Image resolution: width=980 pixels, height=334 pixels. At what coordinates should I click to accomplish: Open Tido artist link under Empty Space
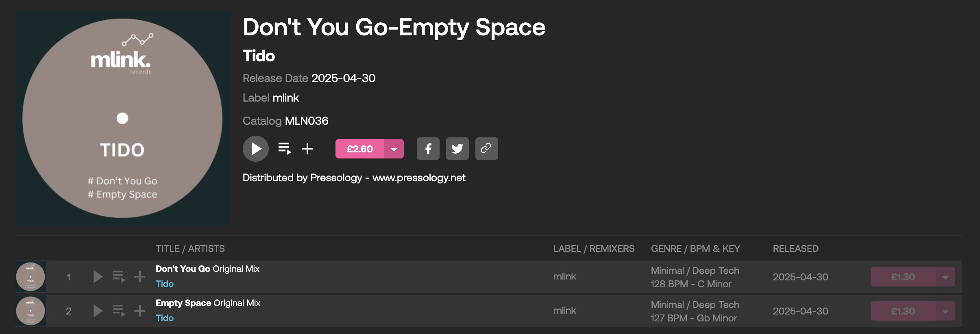(165, 318)
